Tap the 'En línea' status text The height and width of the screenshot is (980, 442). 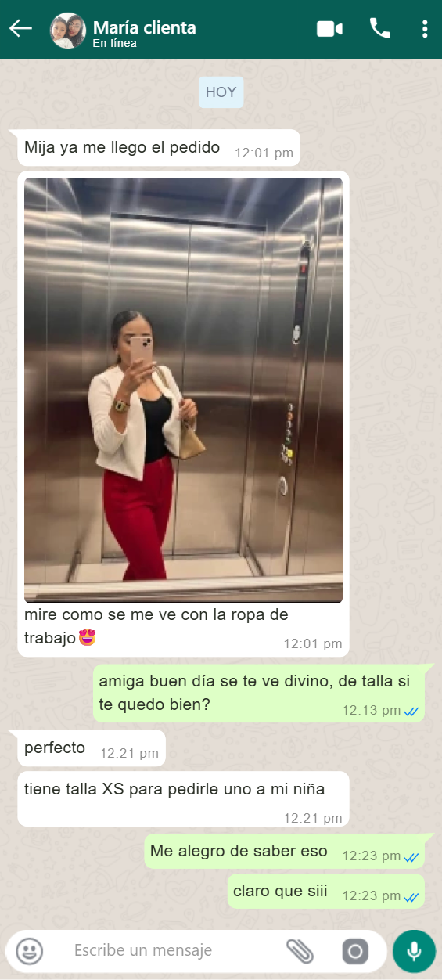pyautogui.click(x=114, y=43)
